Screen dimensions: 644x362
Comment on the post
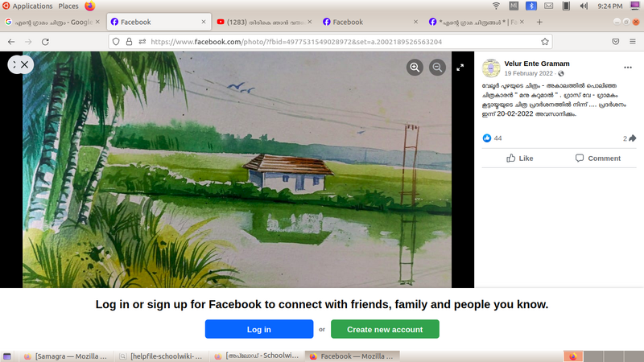(597, 158)
